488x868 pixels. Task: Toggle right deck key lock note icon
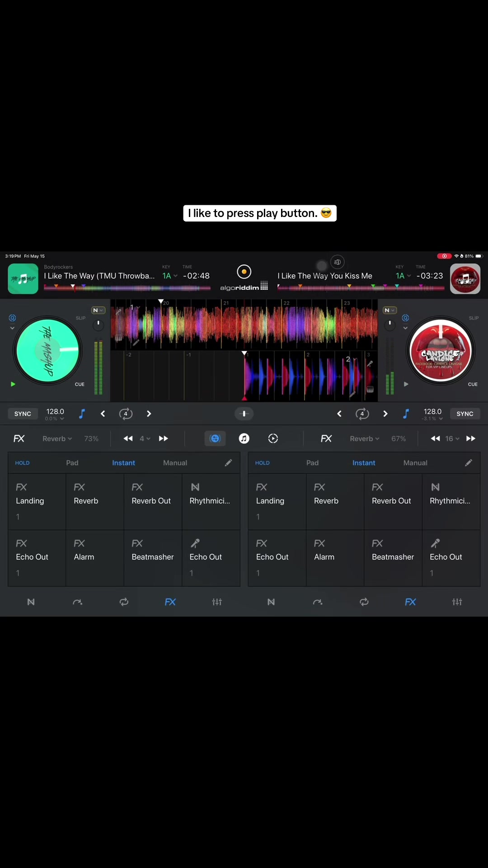(x=406, y=414)
